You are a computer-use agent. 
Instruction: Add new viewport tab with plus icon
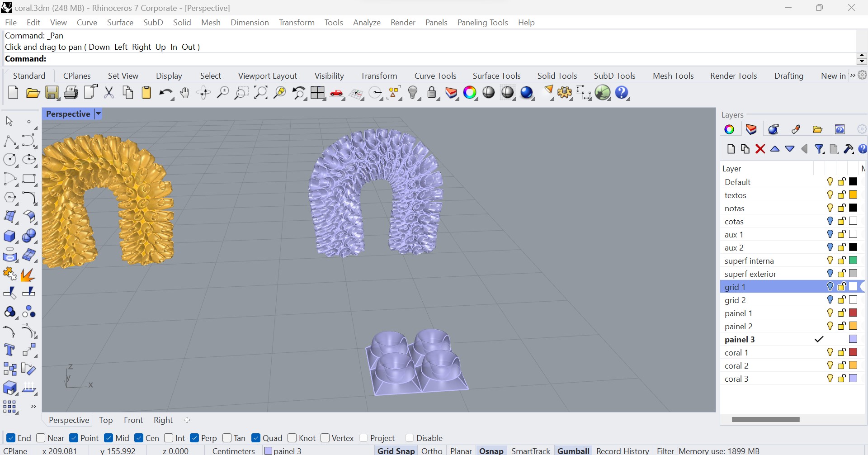[x=187, y=420]
